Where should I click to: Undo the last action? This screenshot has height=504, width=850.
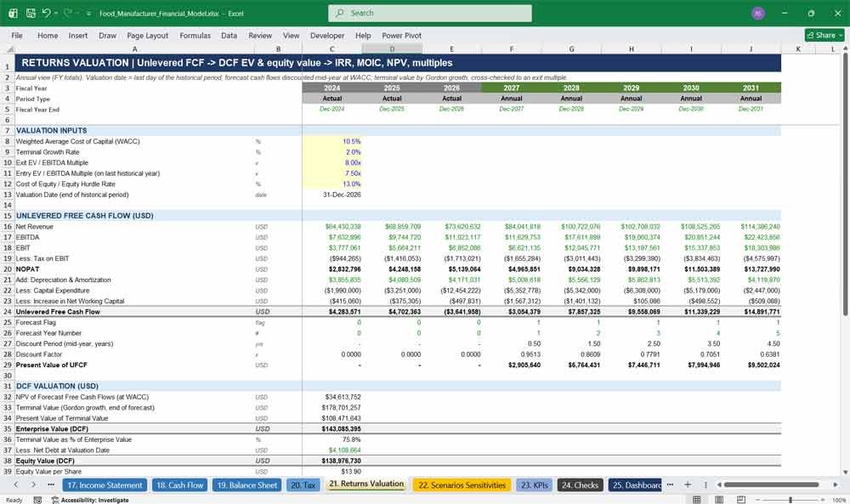47,13
